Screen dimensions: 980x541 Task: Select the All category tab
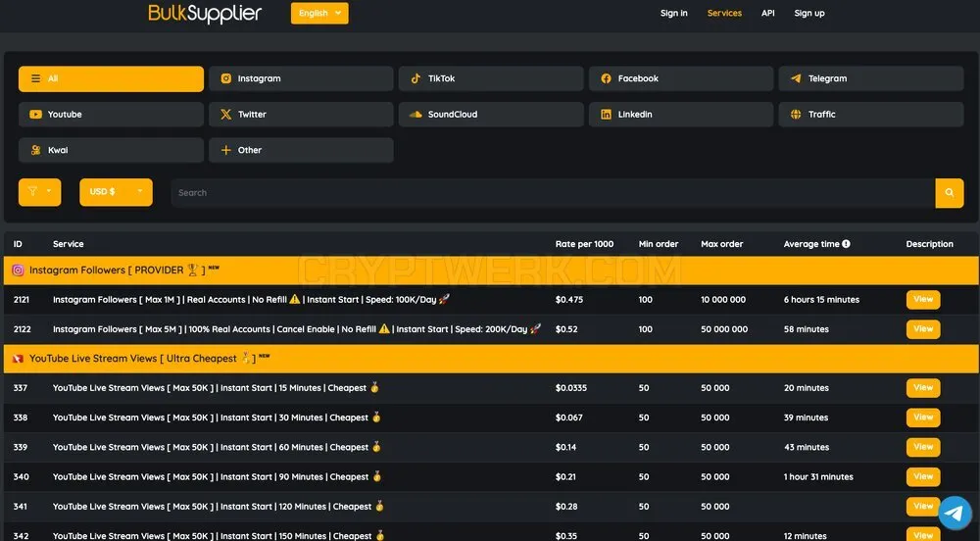pyautogui.click(x=112, y=78)
